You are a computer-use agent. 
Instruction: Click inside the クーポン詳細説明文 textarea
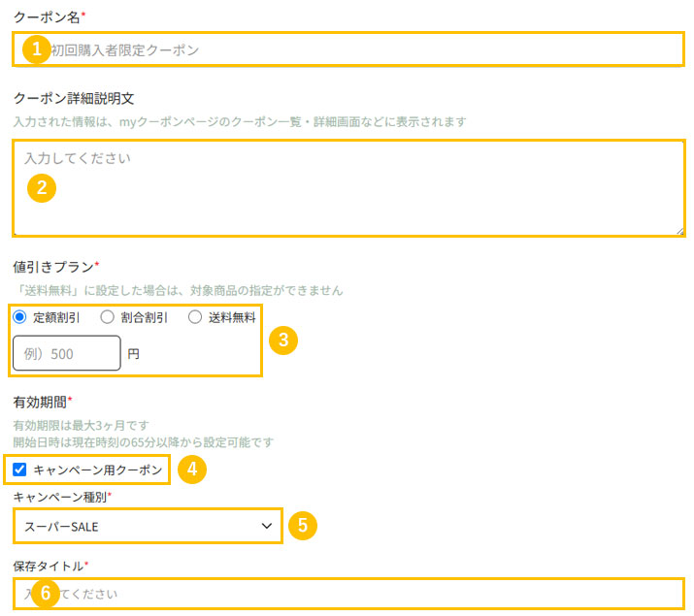[348, 188]
